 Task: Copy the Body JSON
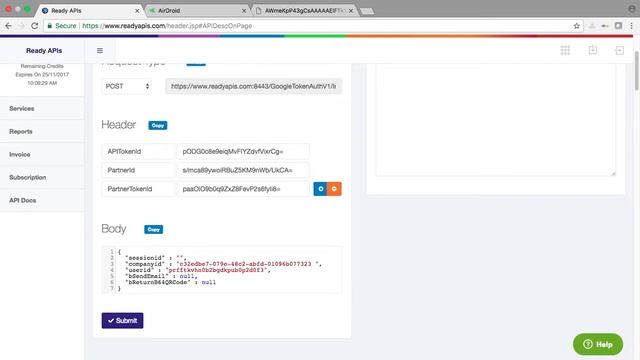153,229
